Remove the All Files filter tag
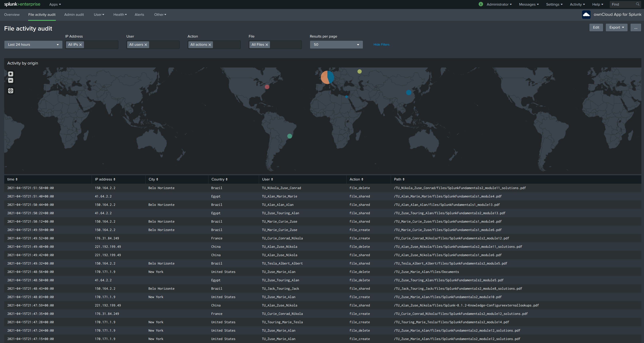This screenshot has width=644, height=343. [267, 45]
